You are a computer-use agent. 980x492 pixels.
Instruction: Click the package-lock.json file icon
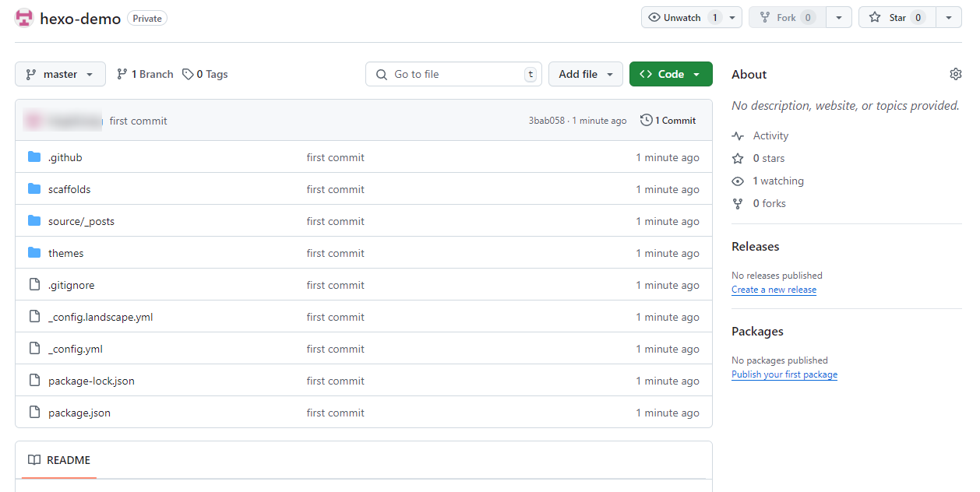(34, 381)
